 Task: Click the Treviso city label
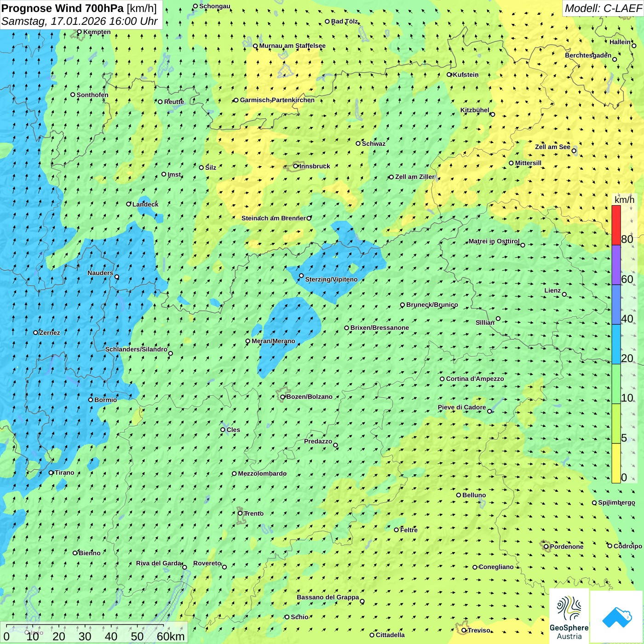479,630
